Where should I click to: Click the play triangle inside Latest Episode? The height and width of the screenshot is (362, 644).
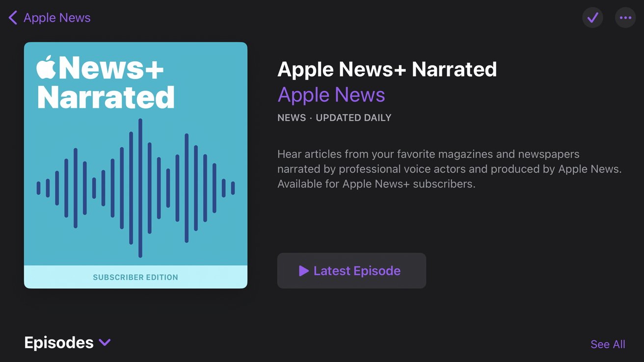point(304,270)
